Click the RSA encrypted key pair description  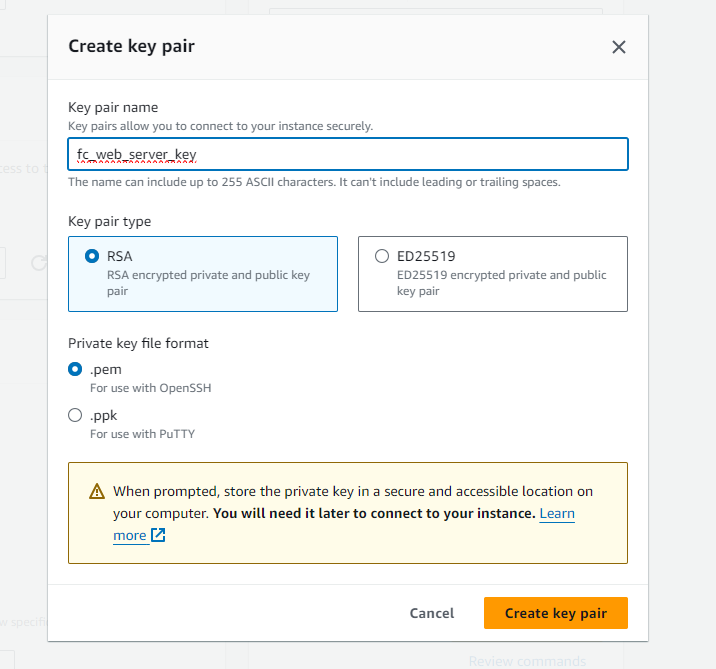coord(208,283)
